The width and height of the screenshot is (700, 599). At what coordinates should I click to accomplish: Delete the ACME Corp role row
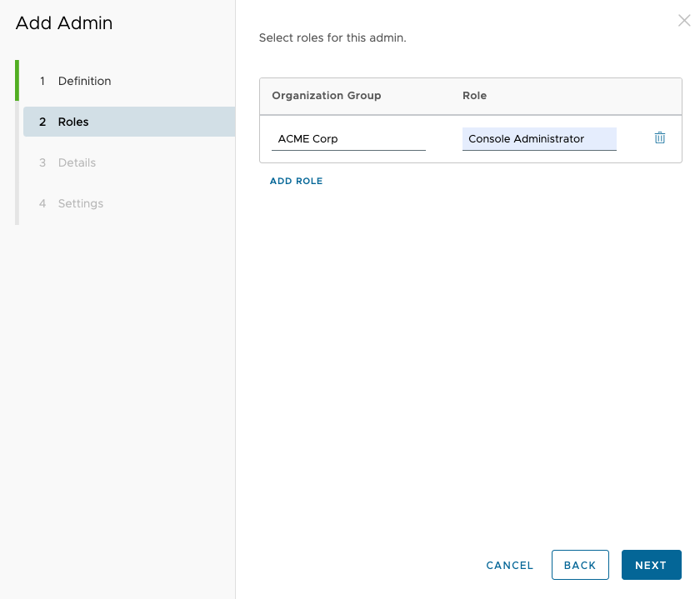659,138
